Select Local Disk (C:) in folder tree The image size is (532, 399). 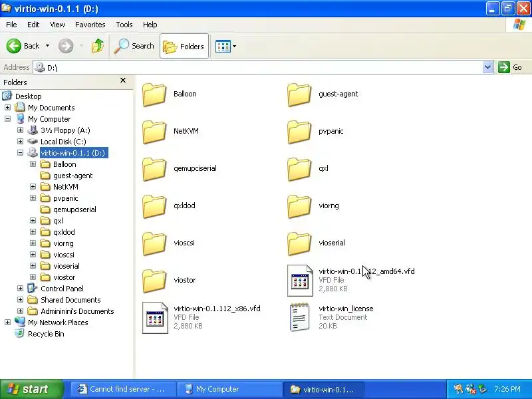click(x=63, y=142)
